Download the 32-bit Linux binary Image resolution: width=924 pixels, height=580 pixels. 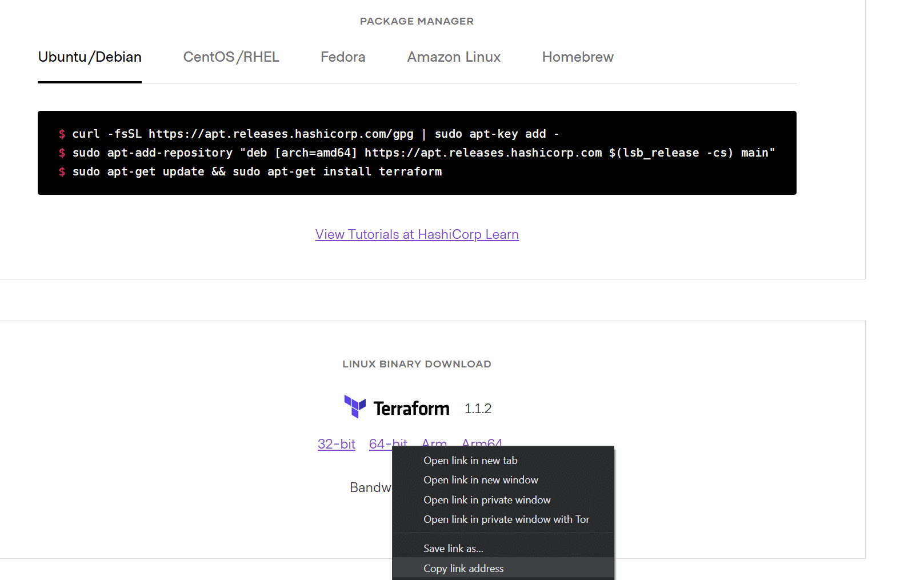pyautogui.click(x=336, y=444)
